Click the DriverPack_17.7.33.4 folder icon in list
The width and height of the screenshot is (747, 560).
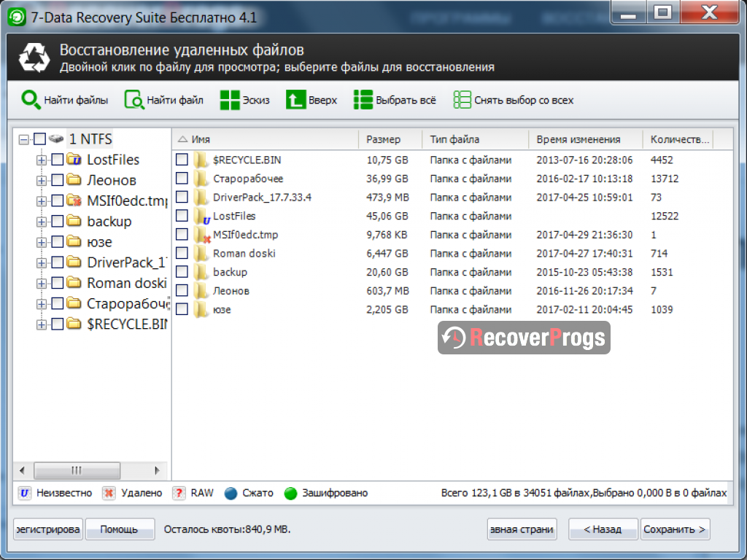201,197
